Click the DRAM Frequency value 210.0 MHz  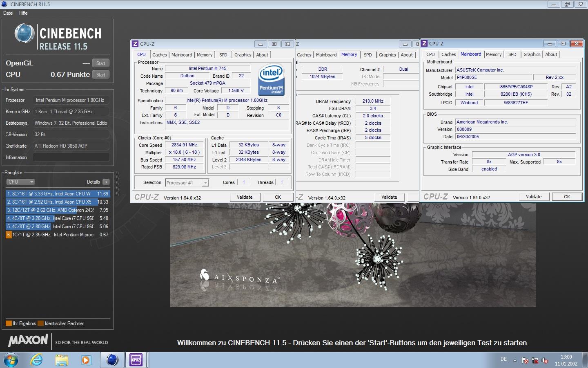pyautogui.click(x=373, y=101)
